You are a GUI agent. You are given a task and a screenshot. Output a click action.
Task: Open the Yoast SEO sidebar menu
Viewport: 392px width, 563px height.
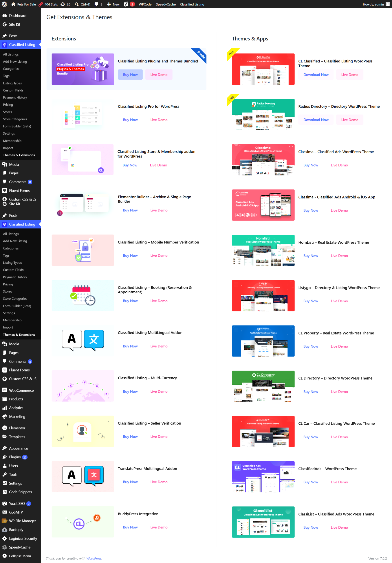point(20,503)
